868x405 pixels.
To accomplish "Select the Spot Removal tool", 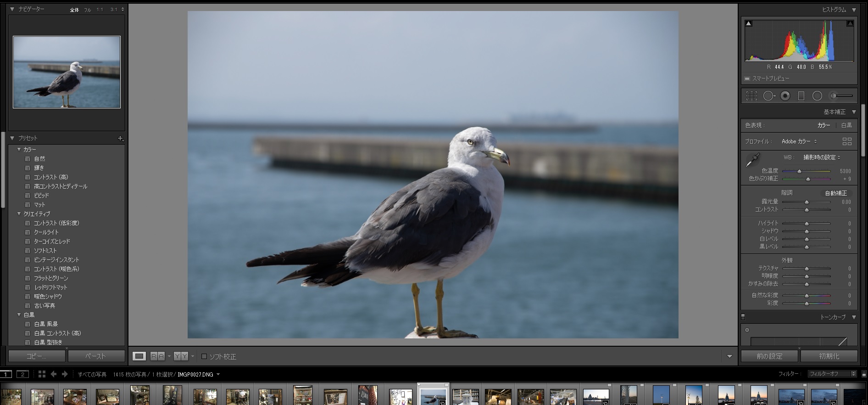I will [x=768, y=96].
